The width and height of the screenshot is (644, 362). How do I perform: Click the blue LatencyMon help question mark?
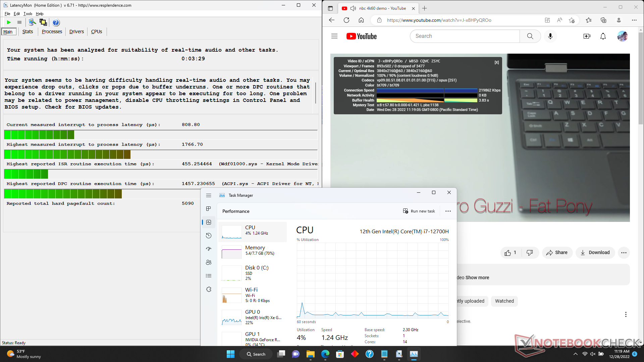coord(56,22)
